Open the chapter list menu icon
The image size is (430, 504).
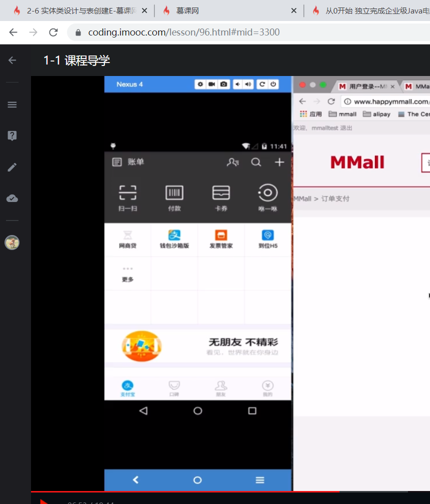(12, 104)
